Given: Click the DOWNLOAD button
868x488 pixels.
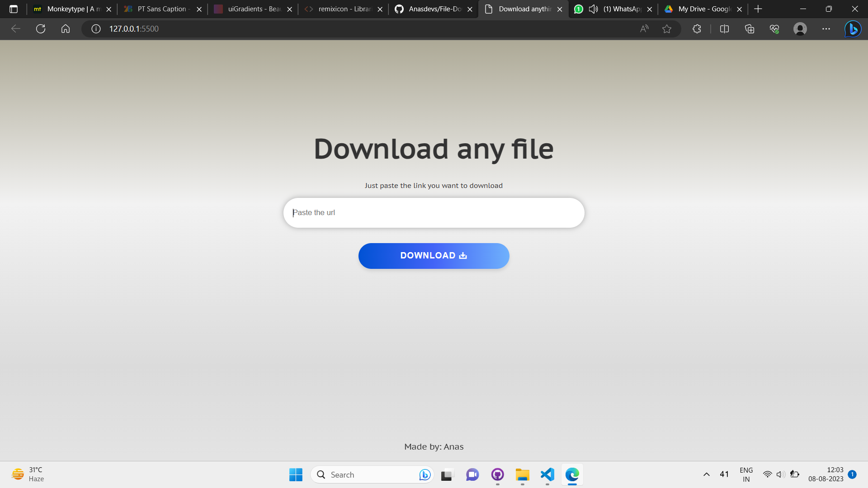Looking at the screenshot, I should 434,256.
